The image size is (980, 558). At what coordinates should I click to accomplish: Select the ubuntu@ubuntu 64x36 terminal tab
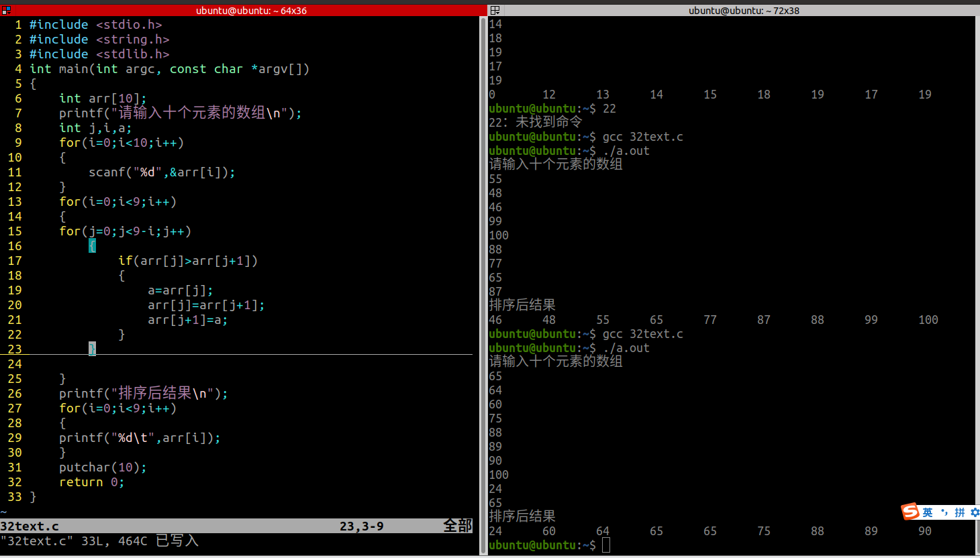tap(251, 9)
